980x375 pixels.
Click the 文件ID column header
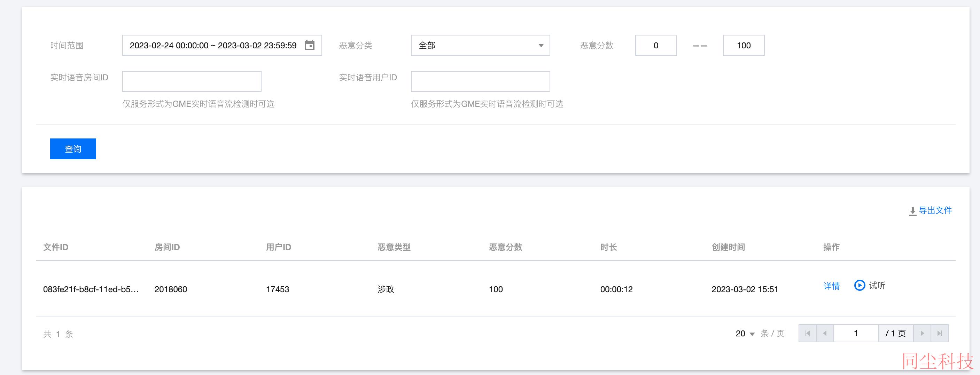[55, 247]
